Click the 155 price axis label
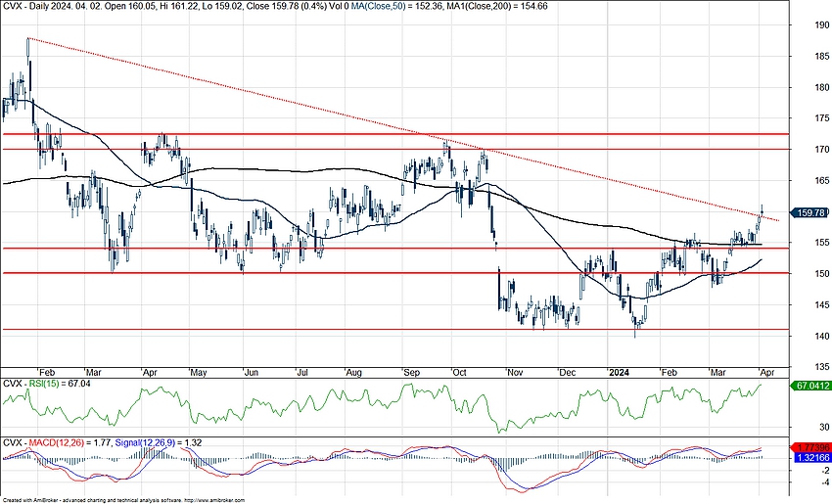The height and width of the screenshot is (504, 832). (x=822, y=243)
